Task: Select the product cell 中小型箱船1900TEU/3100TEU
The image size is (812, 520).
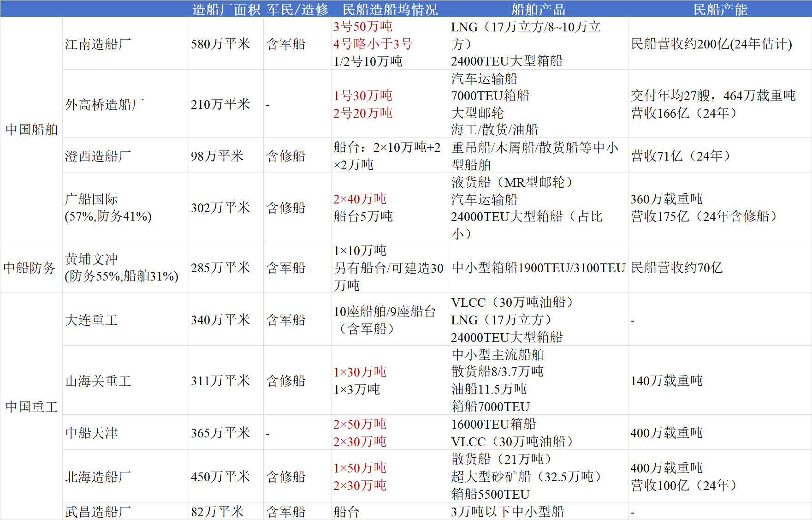Action: coord(538,268)
